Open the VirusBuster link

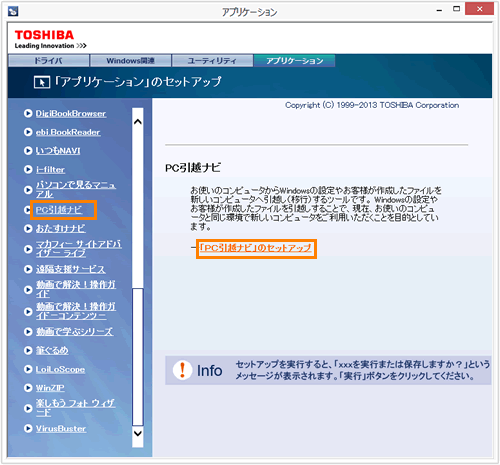tap(61, 429)
